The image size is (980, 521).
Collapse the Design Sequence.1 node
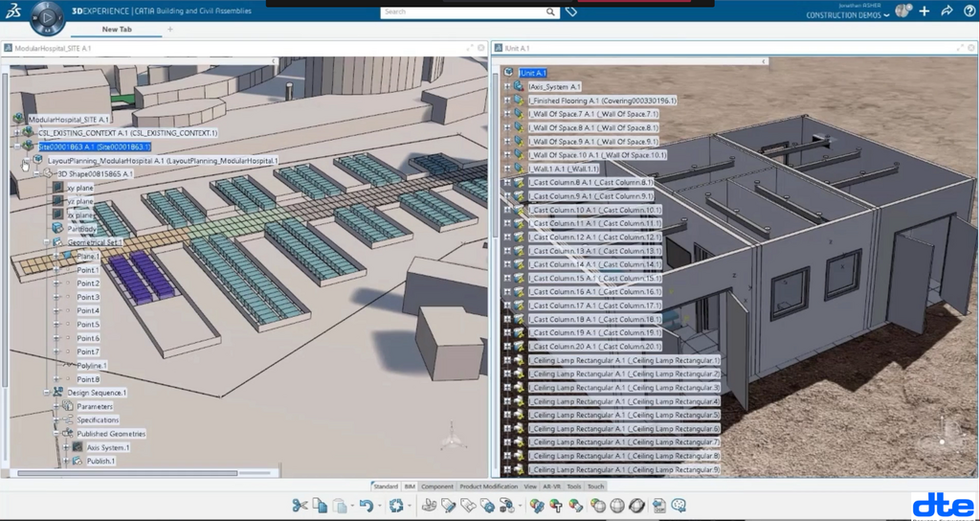(46, 393)
